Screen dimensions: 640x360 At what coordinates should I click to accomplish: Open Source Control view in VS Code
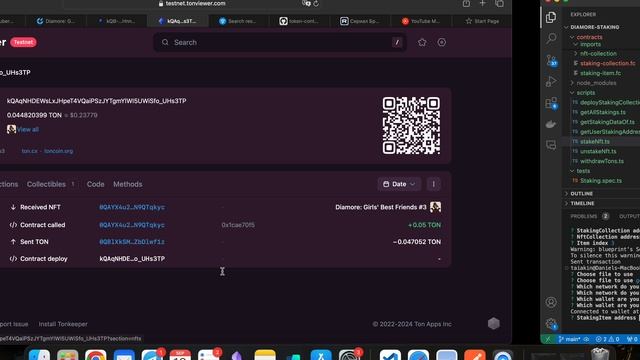pos(551,60)
